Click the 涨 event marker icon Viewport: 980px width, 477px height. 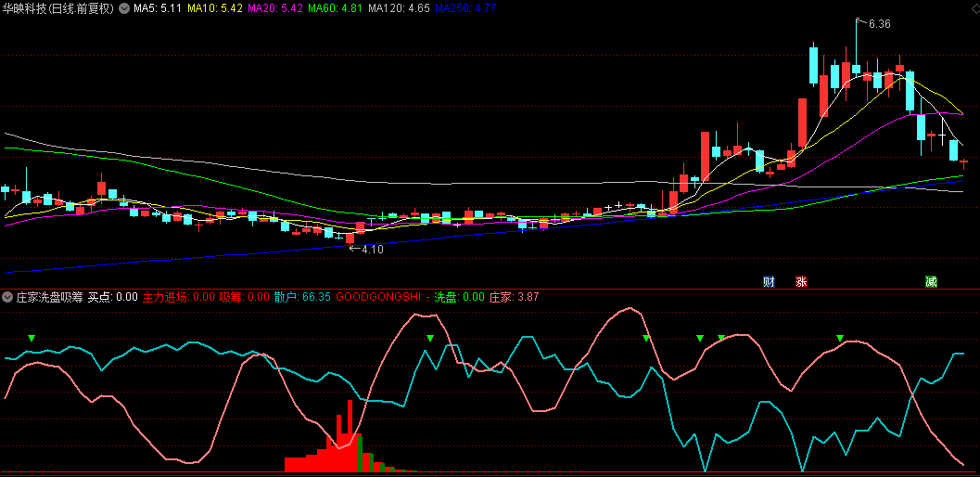[801, 282]
